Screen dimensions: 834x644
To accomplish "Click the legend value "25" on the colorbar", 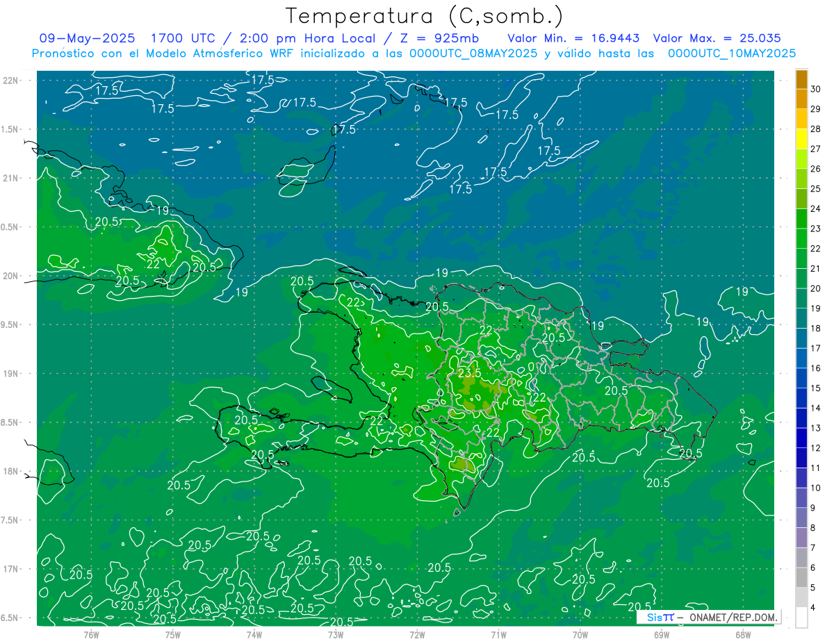I will [816, 188].
